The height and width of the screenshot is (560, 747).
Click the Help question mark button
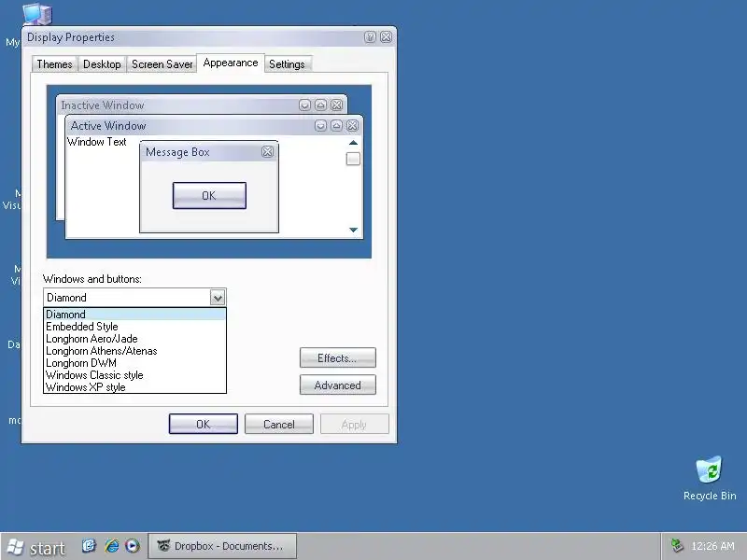pyautogui.click(x=370, y=37)
